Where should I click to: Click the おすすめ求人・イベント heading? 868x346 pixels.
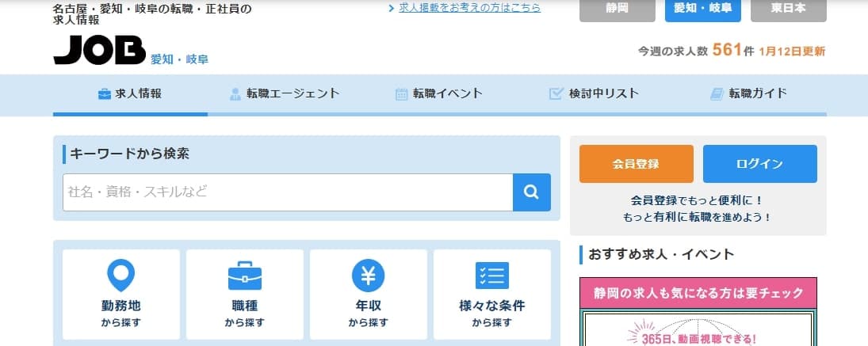pos(661,255)
